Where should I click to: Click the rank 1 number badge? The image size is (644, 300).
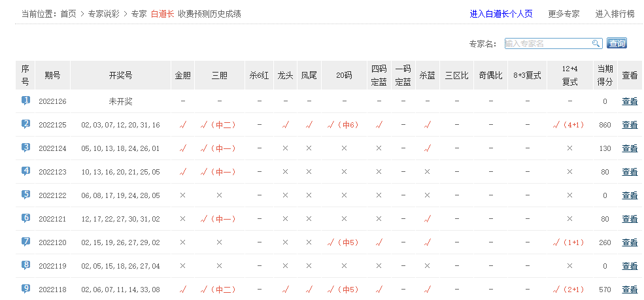click(25, 101)
